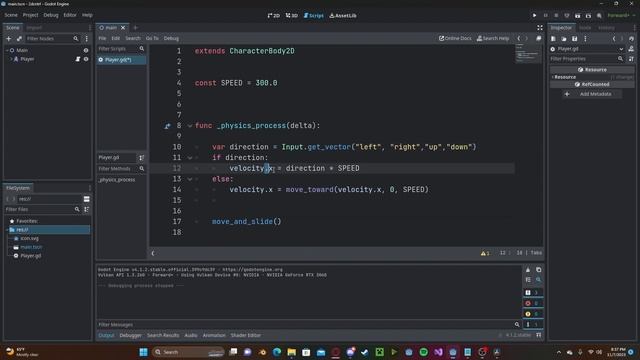Open the Scene menu

[x=11, y=15]
